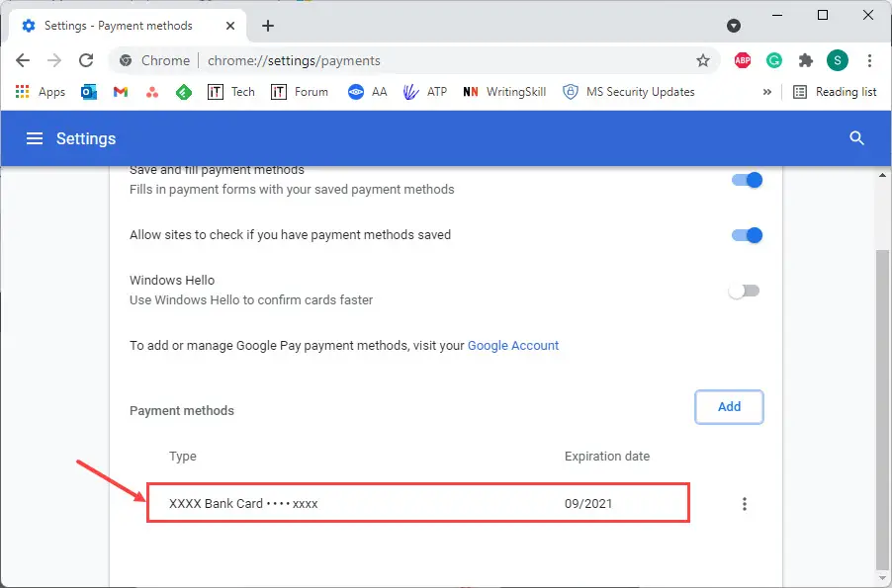Open the Apps bookmark shortcut
The height and width of the screenshot is (588, 892).
tap(41, 92)
